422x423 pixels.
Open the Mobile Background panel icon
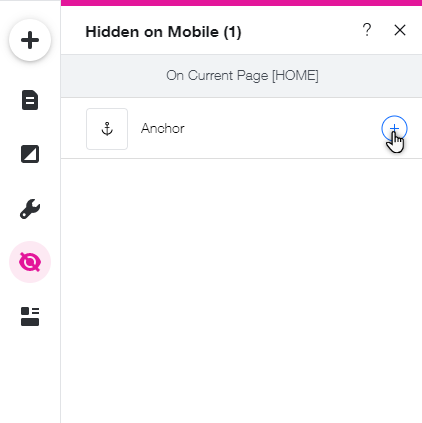(x=30, y=154)
